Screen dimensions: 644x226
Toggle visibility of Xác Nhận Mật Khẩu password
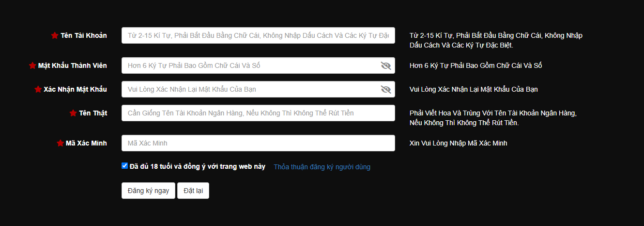385,89
